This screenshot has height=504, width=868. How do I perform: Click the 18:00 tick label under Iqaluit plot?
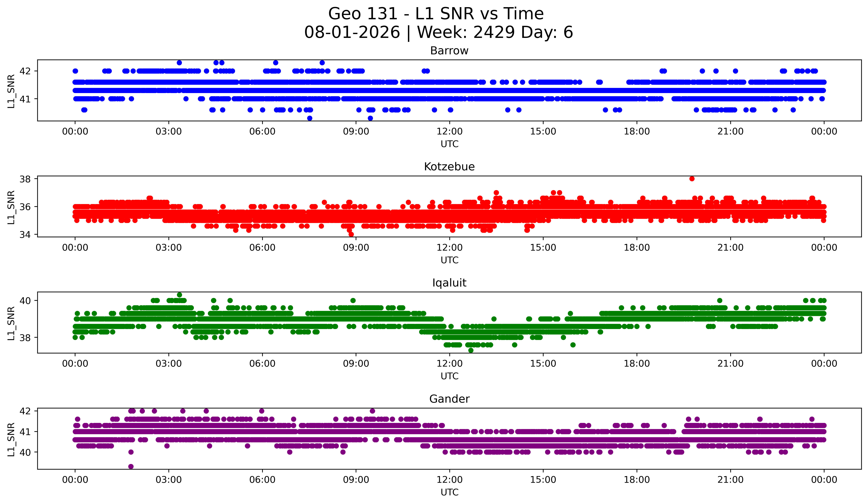tap(637, 364)
